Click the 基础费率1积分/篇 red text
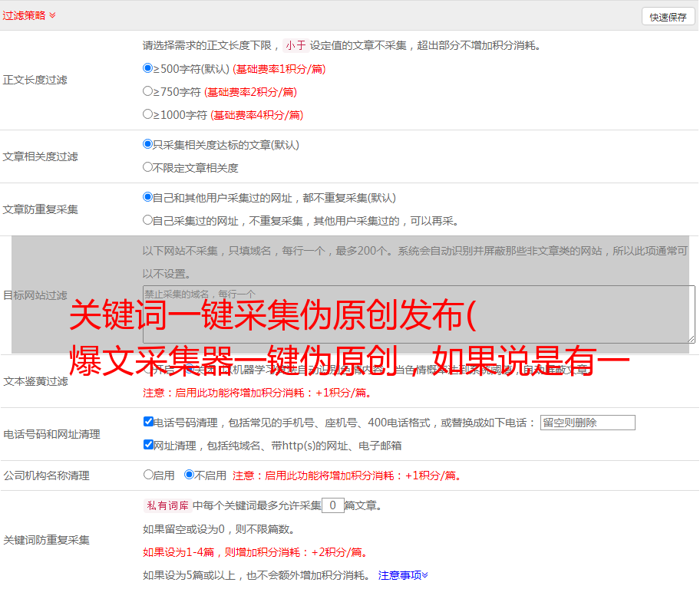 (x=279, y=69)
